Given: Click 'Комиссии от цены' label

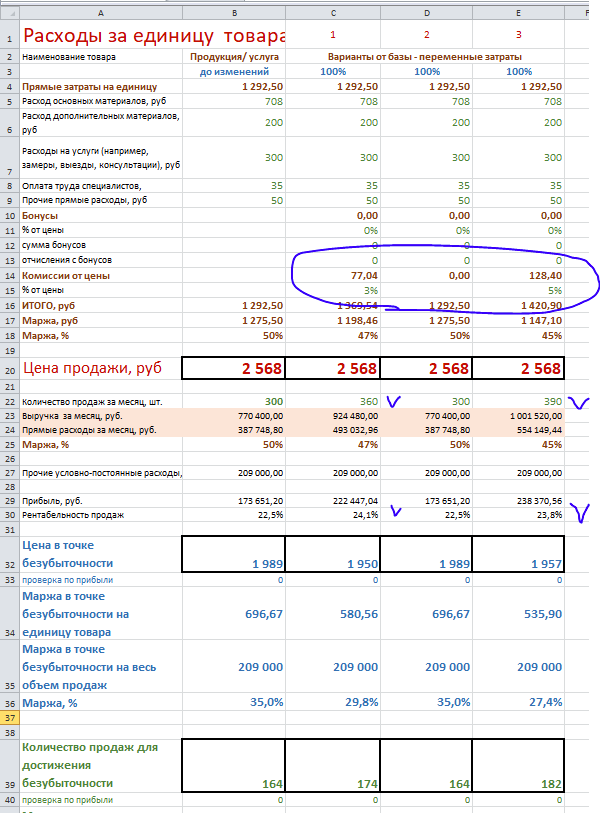Looking at the screenshot, I should (66, 276).
